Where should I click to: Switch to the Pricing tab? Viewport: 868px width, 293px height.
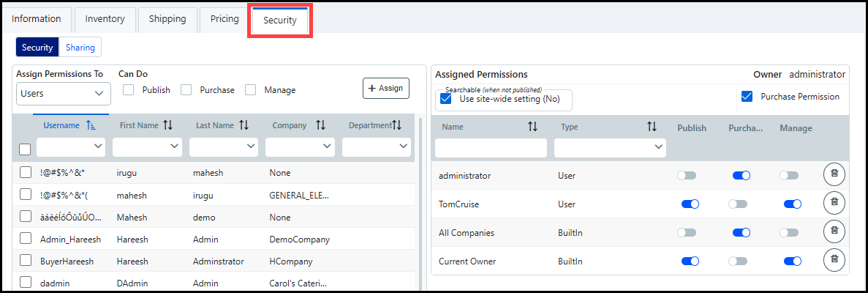[224, 19]
